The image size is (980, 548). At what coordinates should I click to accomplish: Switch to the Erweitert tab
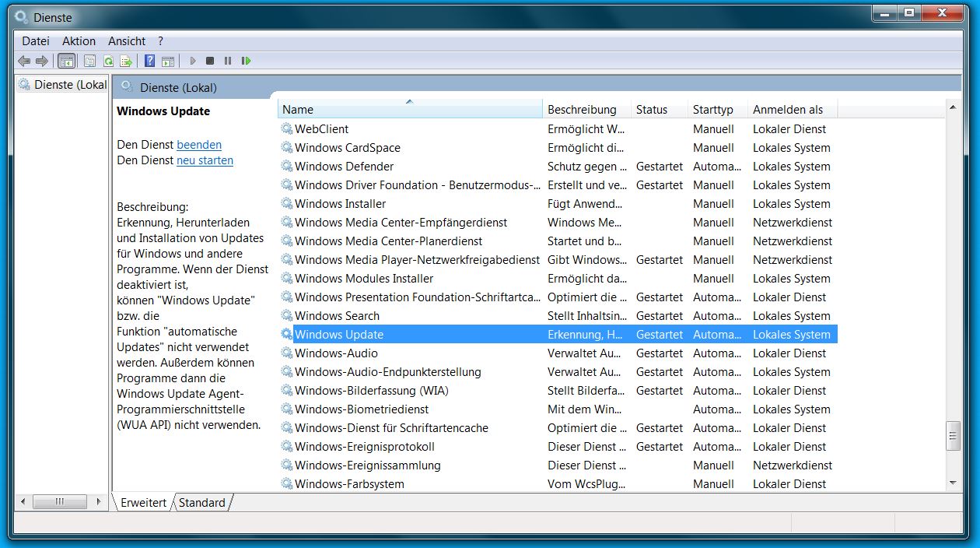point(143,503)
